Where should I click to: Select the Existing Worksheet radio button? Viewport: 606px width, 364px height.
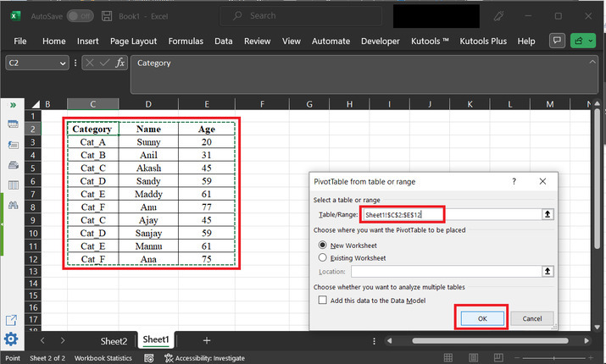coord(322,256)
